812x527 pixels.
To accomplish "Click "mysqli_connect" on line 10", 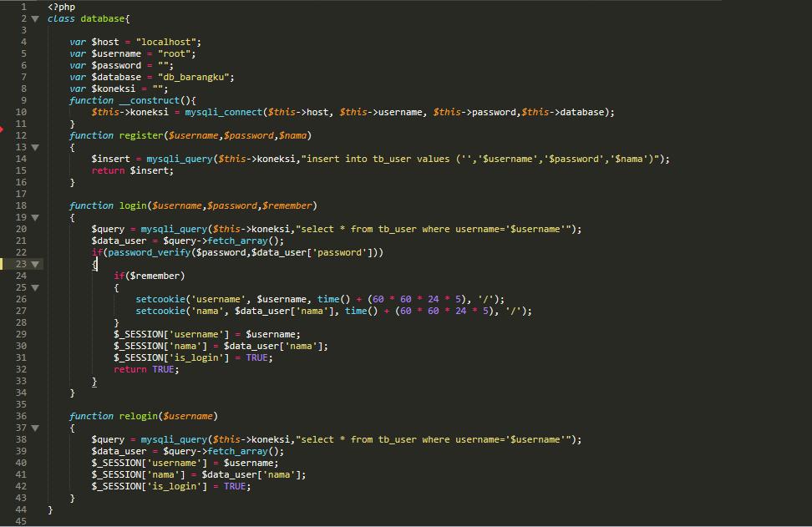I will click(x=224, y=113).
